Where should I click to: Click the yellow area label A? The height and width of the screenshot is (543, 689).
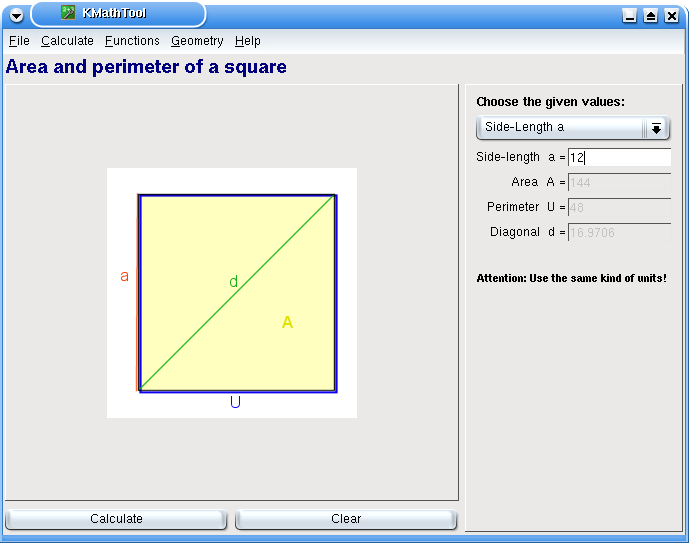click(287, 322)
